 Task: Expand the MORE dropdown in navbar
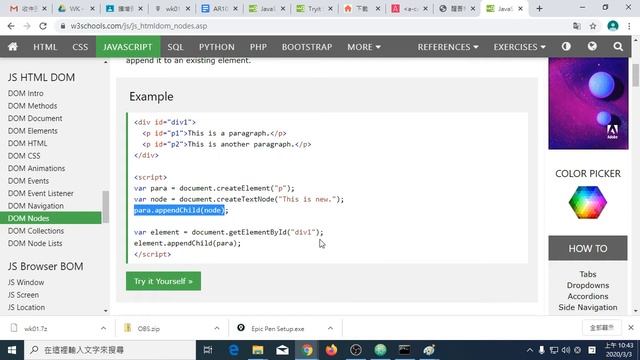[x=364, y=47]
